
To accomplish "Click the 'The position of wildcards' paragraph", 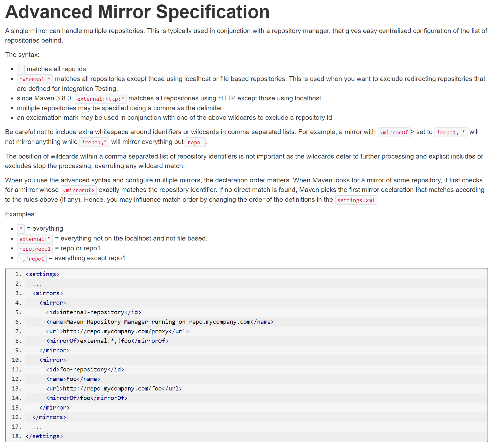I will [x=244, y=161].
